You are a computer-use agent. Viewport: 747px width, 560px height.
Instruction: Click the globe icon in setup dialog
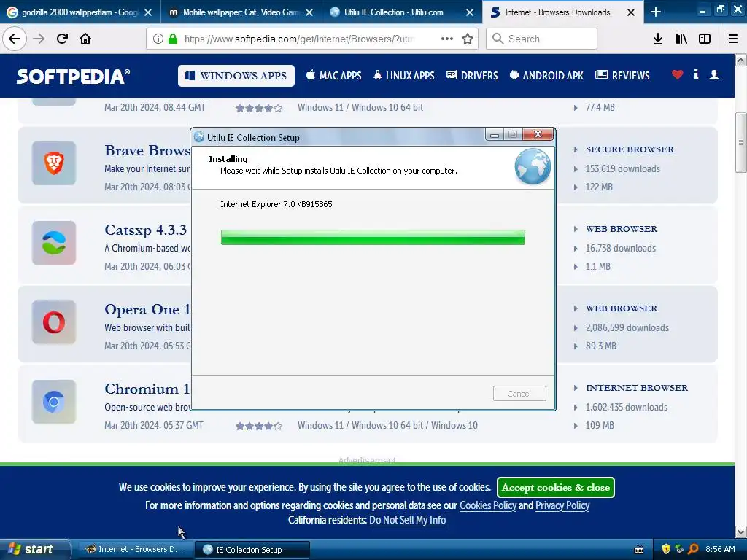point(533,167)
